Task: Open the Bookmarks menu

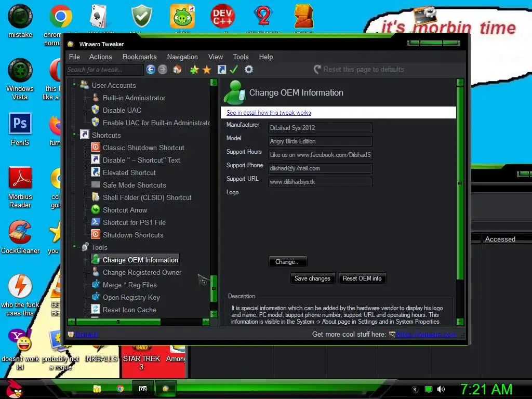Action: click(x=139, y=57)
